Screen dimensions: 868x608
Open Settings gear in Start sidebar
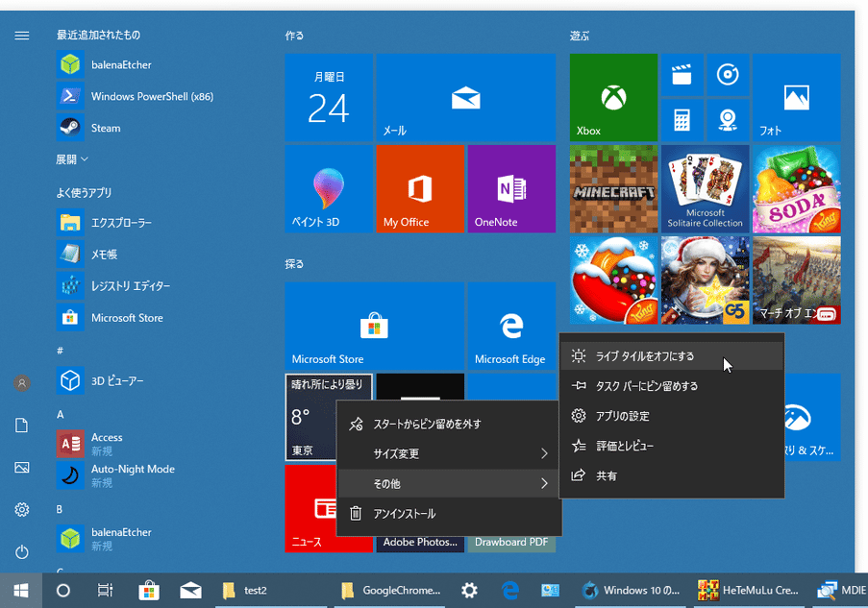pyautogui.click(x=21, y=509)
